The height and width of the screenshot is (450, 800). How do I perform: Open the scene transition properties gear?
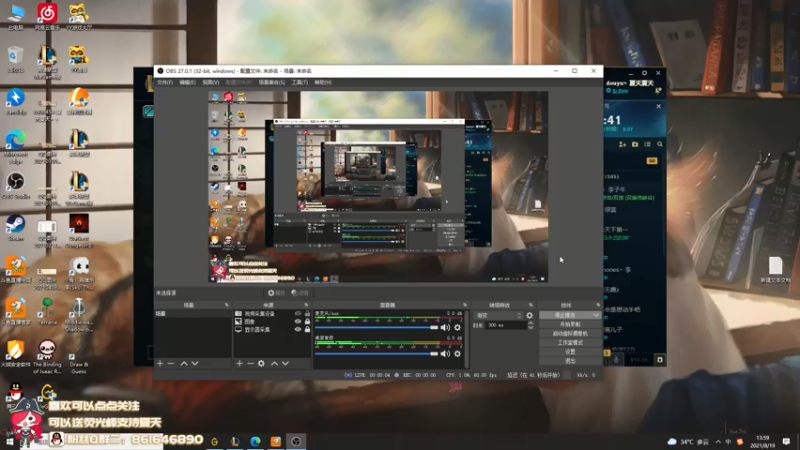click(x=530, y=315)
